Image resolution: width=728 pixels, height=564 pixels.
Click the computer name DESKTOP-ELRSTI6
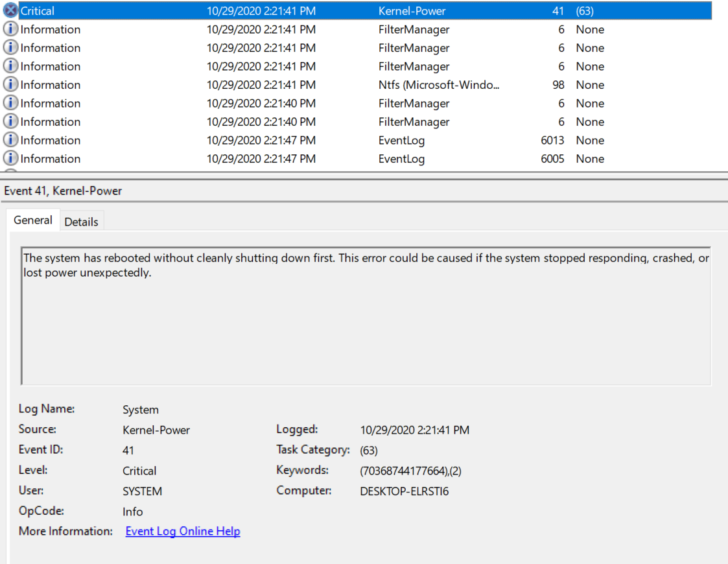click(x=404, y=491)
